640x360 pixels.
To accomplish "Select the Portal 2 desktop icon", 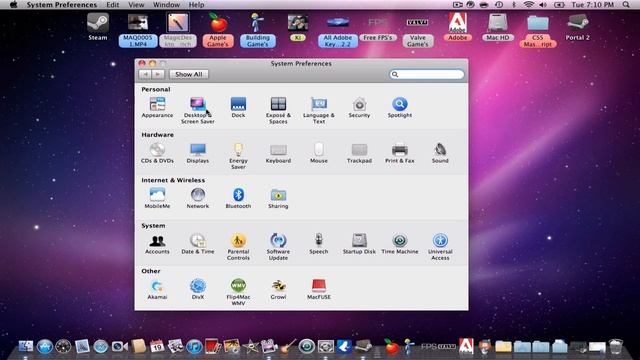I will click(x=578, y=27).
